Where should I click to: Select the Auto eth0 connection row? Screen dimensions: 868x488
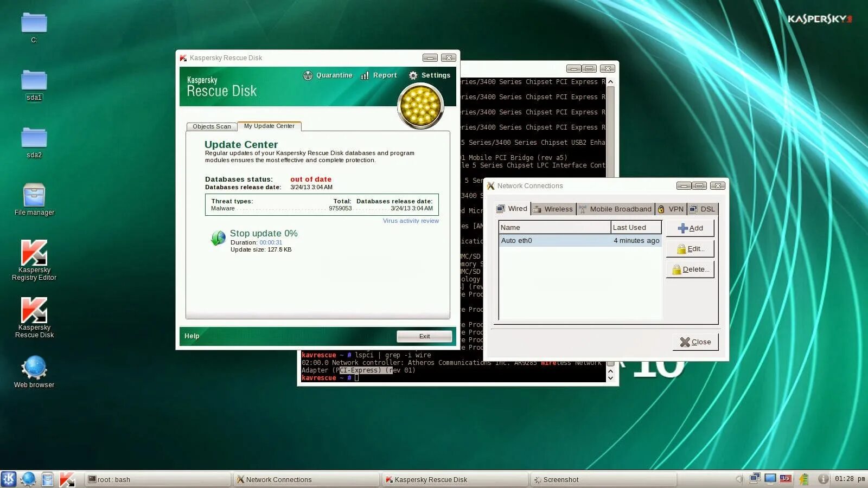pyautogui.click(x=580, y=241)
